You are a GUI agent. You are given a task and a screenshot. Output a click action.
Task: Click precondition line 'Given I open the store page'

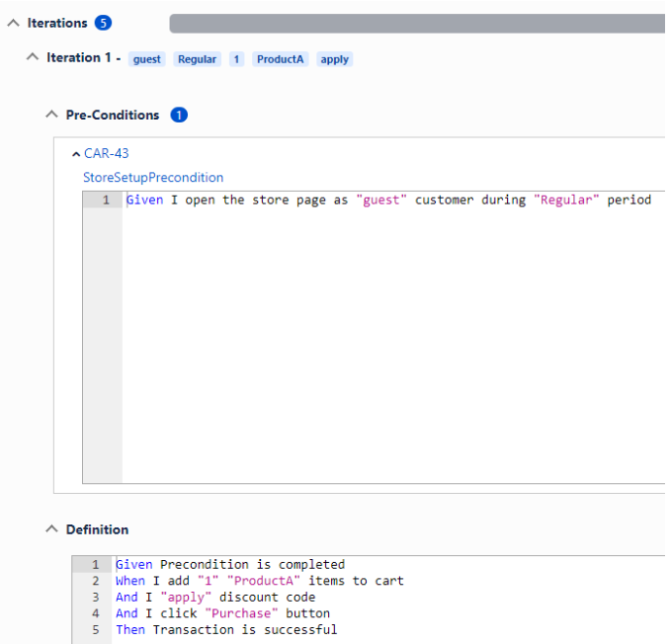(388, 200)
